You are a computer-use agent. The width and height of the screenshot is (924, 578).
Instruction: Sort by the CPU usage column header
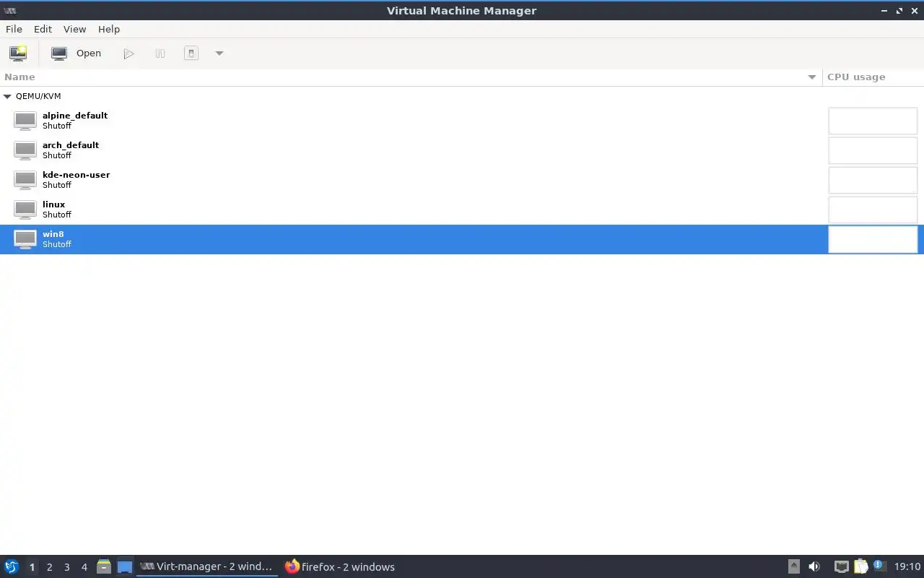(873, 77)
